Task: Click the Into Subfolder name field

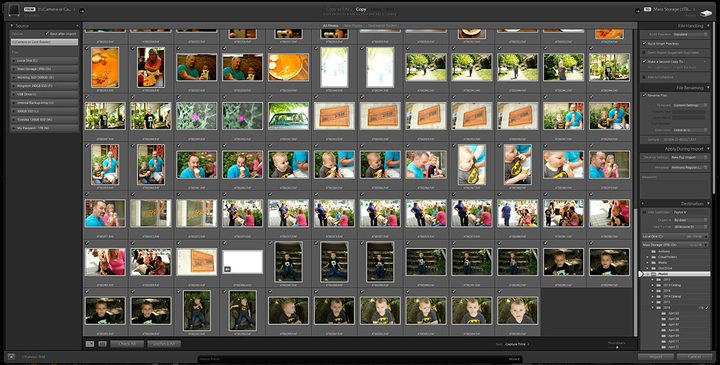Action: tap(691, 212)
